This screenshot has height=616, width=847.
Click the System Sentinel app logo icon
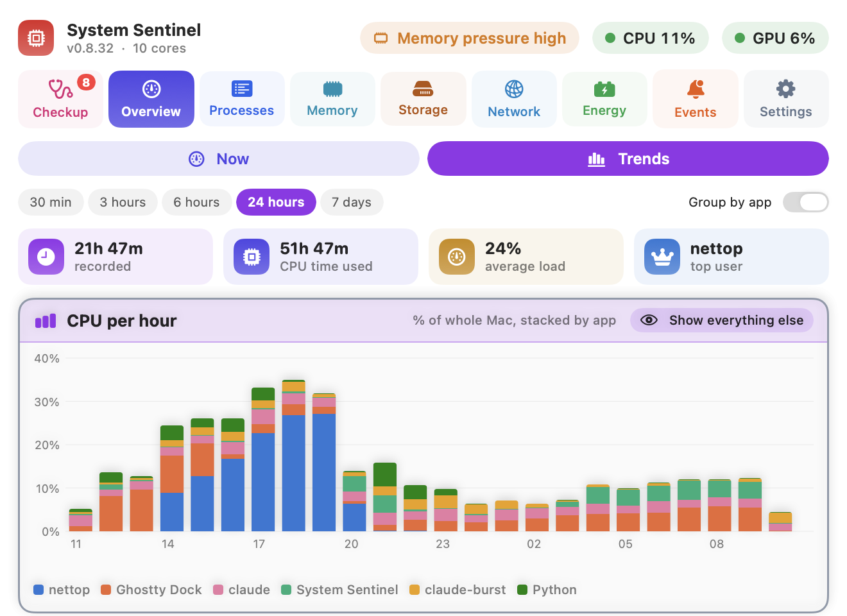pyautogui.click(x=36, y=38)
